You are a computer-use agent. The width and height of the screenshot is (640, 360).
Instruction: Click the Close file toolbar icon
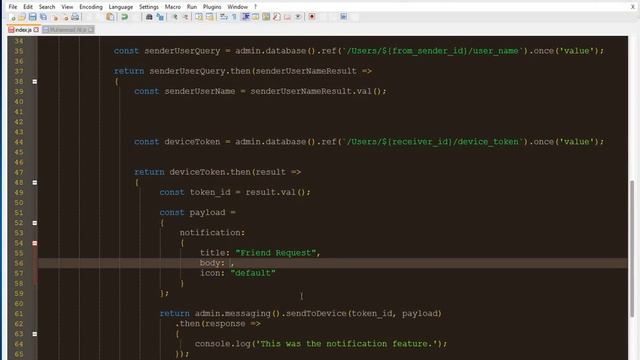(55, 17)
